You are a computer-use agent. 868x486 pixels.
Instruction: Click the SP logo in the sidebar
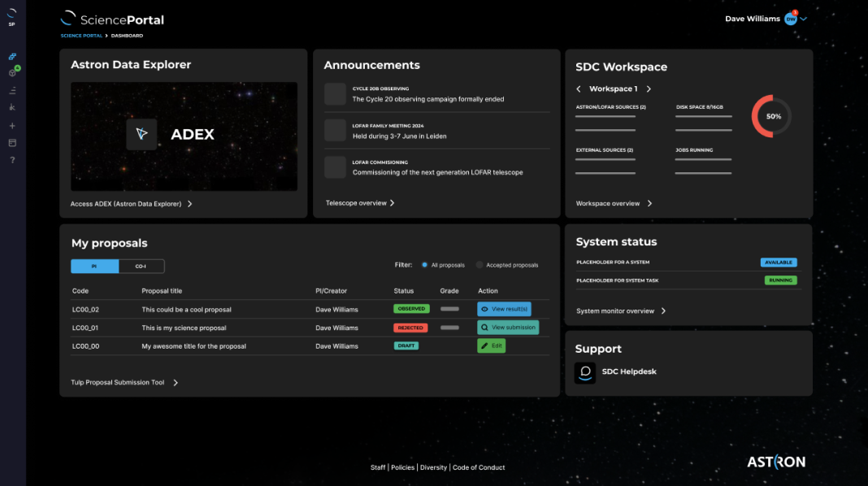pos(11,16)
